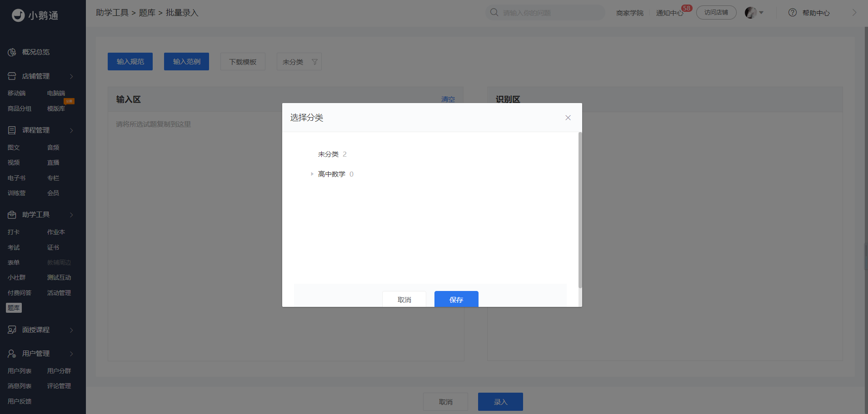The image size is (868, 414).
Task: Click the 小鹅通 logo icon
Action: (x=18, y=15)
